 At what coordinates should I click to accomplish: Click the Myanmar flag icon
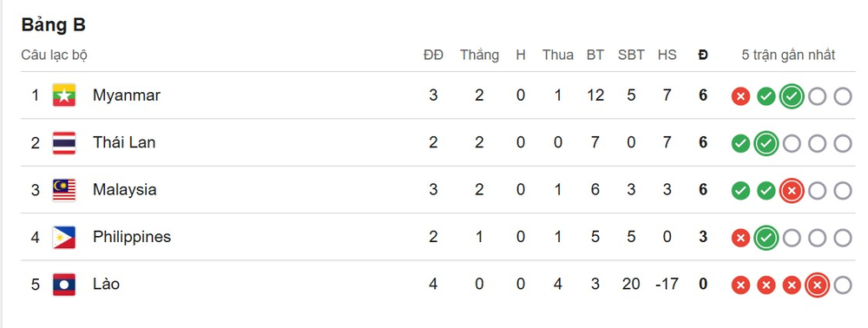(64, 95)
